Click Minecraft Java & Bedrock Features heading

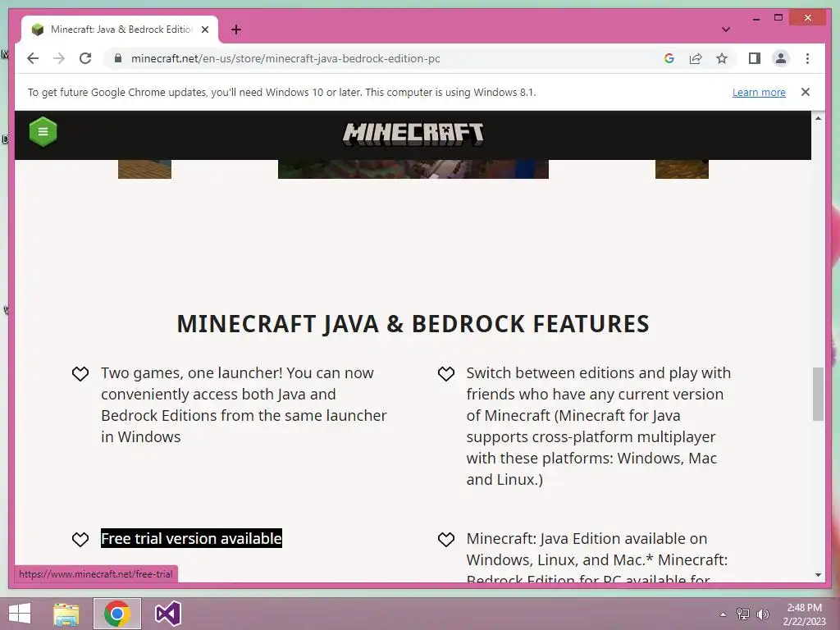[x=413, y=324]
